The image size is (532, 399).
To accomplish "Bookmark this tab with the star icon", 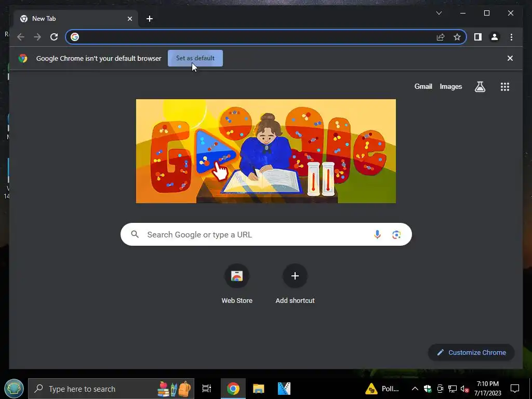I will pos(457,37).
